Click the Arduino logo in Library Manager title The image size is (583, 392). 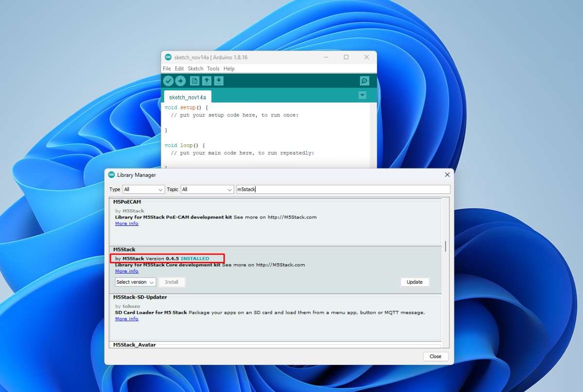(x=112, y=175)
